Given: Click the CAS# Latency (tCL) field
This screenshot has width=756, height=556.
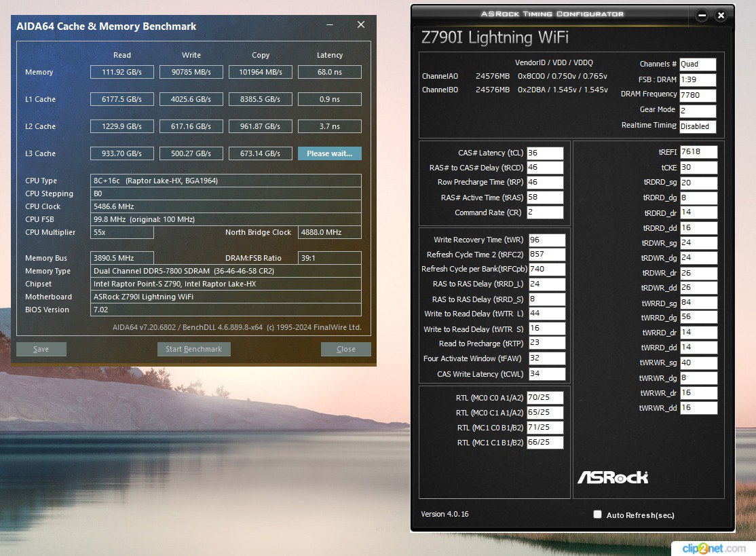Looking at the screenshot, I should 545,153.
